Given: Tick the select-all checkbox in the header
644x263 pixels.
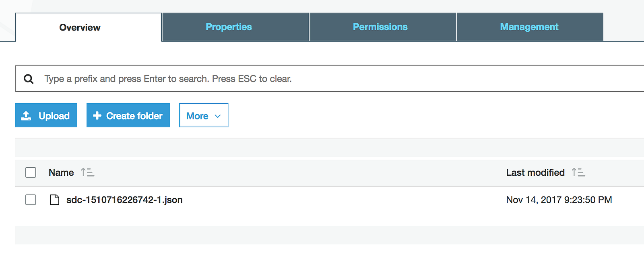Looking at the screenshot, I should [x=31, y=173].
